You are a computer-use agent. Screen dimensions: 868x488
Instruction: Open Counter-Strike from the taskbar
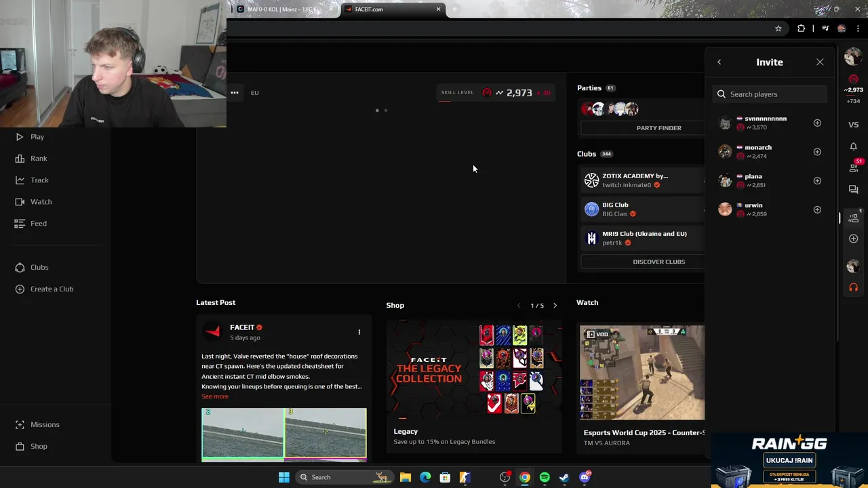click(465, 477)
